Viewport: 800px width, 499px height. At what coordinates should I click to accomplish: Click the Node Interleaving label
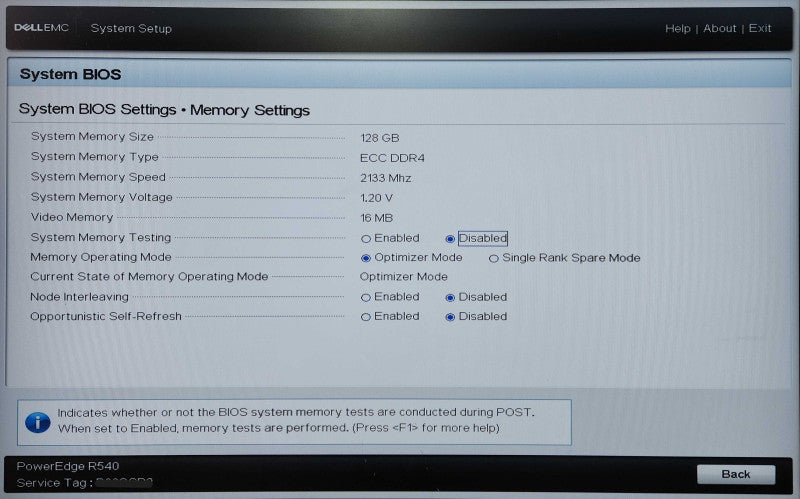(x=80, y=297)
